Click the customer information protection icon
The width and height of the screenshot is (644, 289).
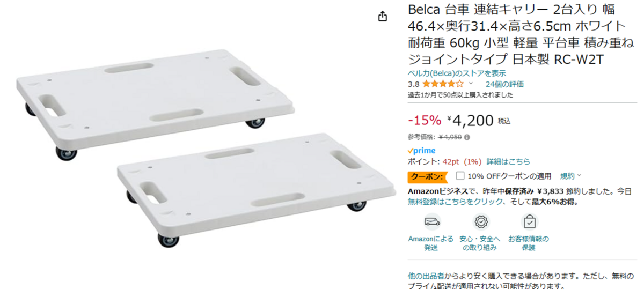coord(529,221)
